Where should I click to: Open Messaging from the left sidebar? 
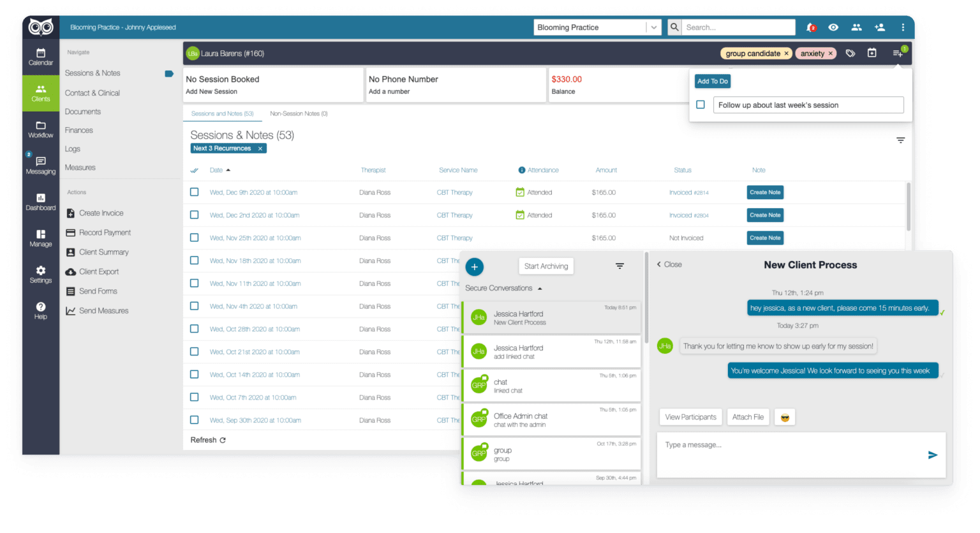[x=40, y=165]
